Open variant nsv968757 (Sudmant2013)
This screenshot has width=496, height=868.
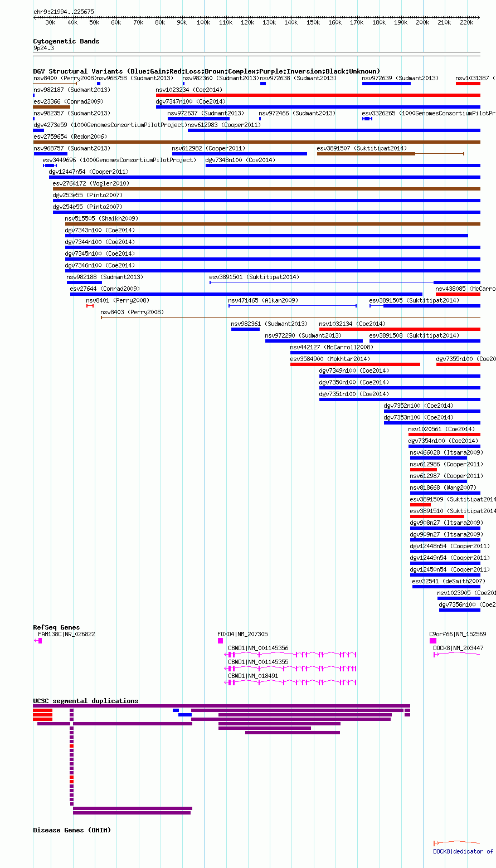tap(72, 149)
